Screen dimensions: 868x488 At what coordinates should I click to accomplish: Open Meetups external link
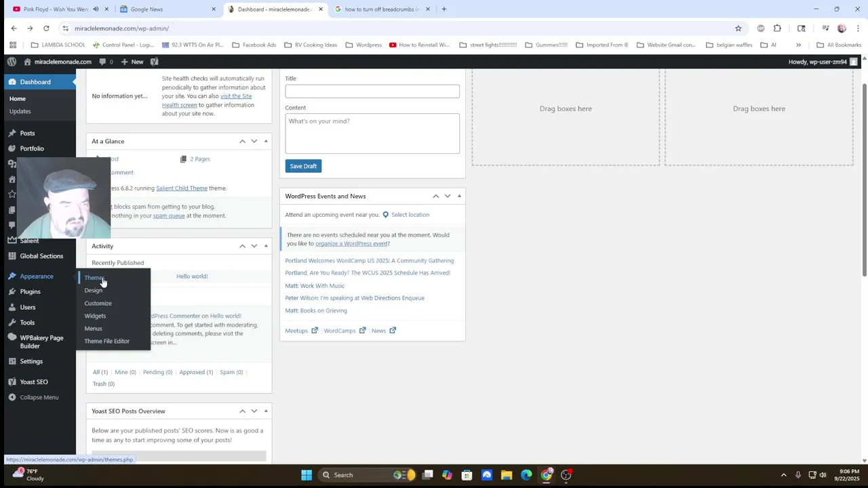(301, 331)
